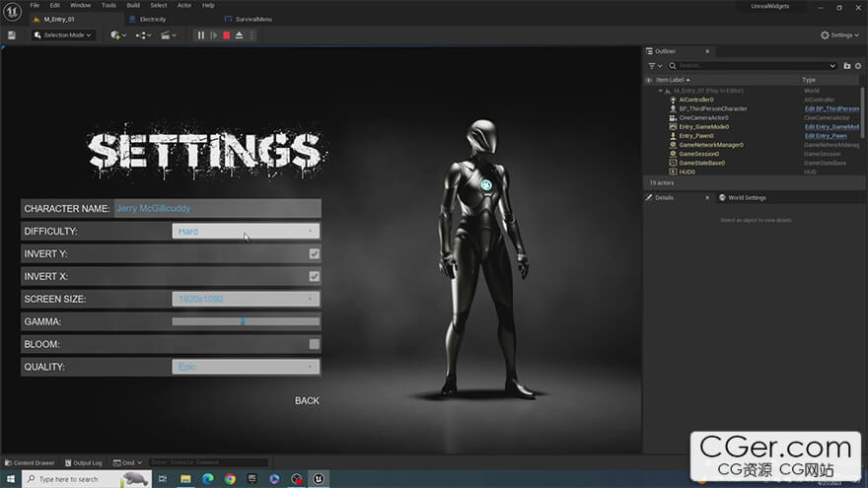
Task: Click the BACK button in the settings menu
Action: pyautogui.click(x=307, y=400)
